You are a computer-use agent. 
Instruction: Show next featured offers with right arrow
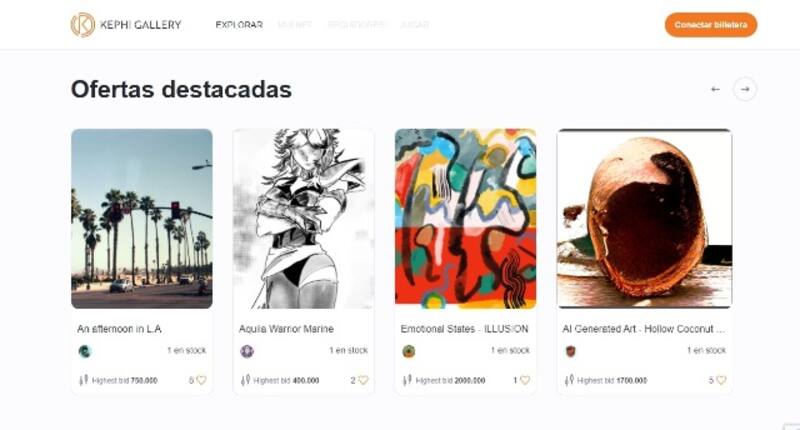[x=745, y=89]
